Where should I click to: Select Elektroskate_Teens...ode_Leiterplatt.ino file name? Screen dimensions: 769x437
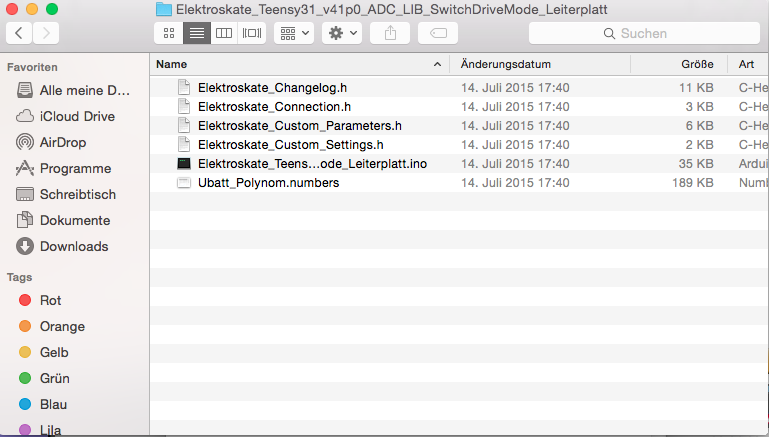pos(312,164)
